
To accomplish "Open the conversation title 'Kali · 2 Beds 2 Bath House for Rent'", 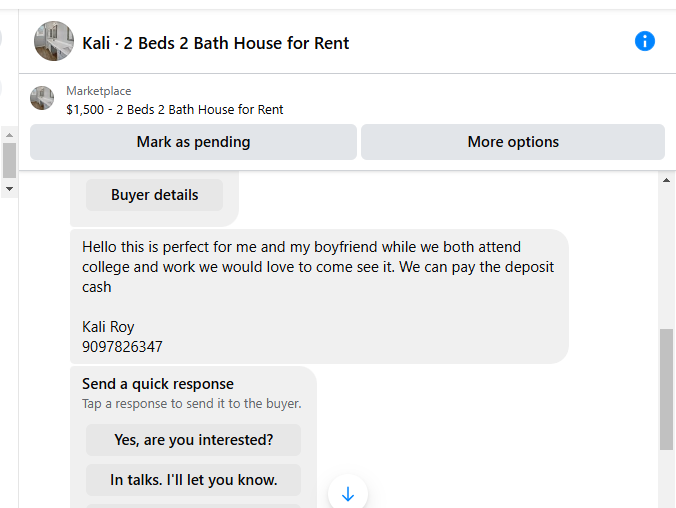I will coord(216,43).
